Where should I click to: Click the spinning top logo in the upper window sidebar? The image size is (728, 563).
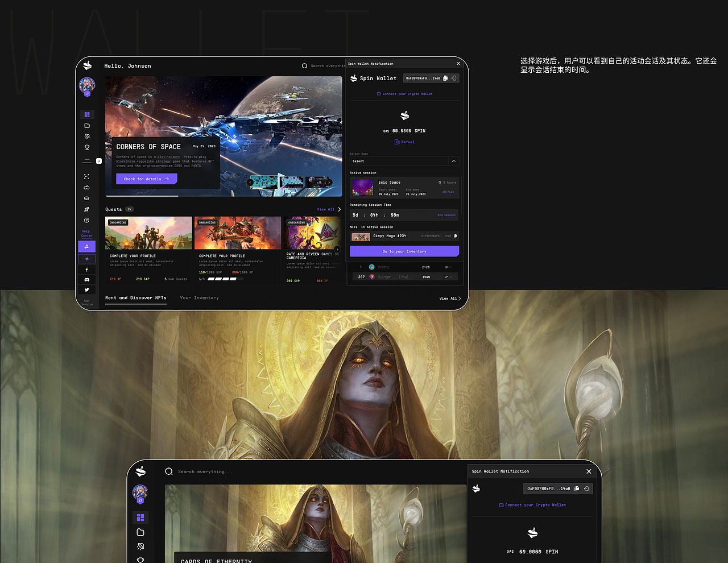click(x=87, y=65)
